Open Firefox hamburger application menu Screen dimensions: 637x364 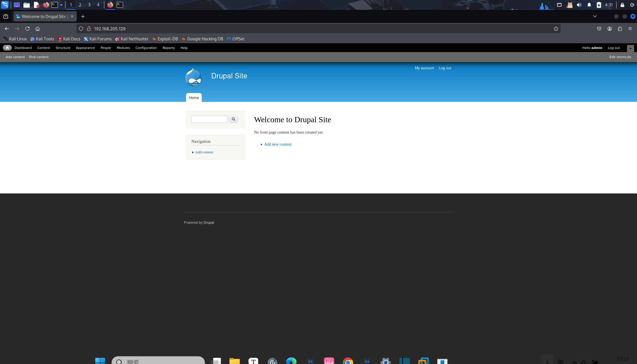[x=630, y=29]
